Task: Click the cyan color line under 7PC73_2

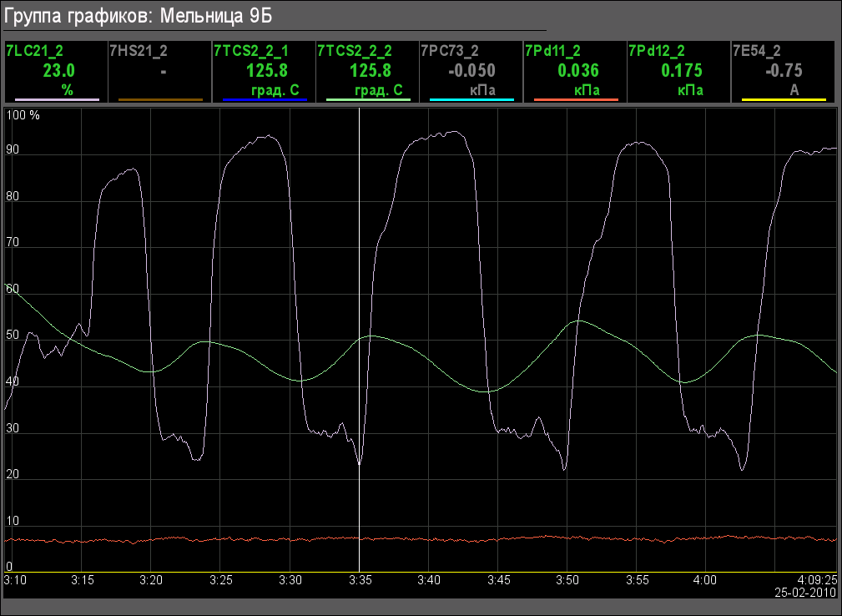Action: 471,99
